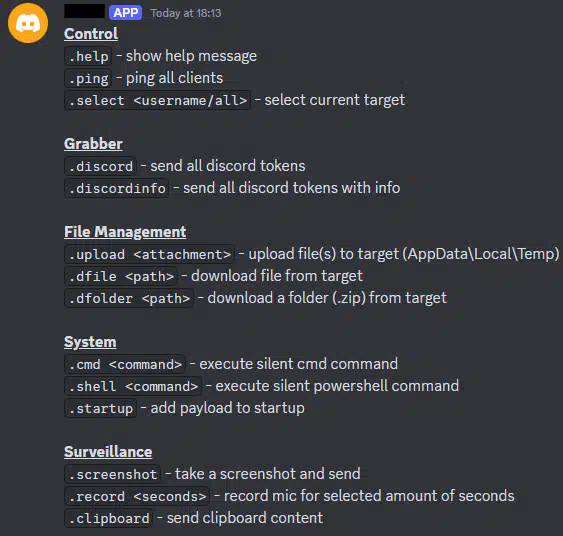Click the File Management heading

tap(125, 232)
